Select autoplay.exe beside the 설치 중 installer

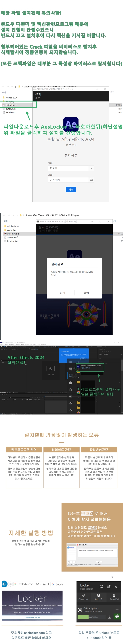[x=13, y=234]
